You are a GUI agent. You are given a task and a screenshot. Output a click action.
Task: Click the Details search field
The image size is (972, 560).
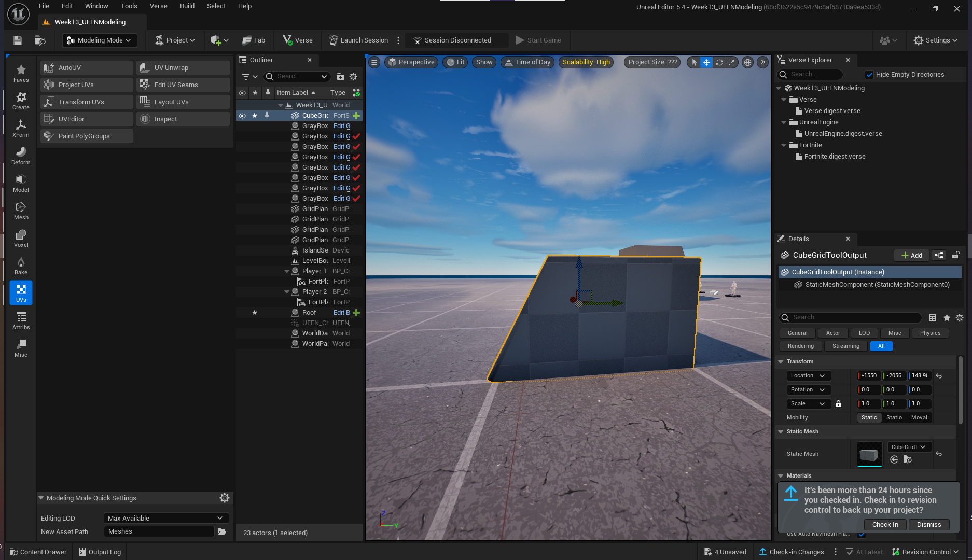[x=851, y=317]
